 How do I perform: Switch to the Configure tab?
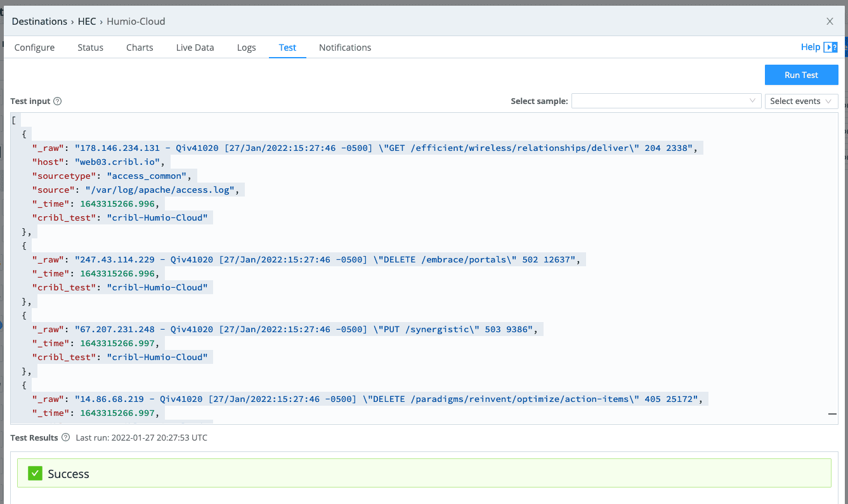(34, 48)
